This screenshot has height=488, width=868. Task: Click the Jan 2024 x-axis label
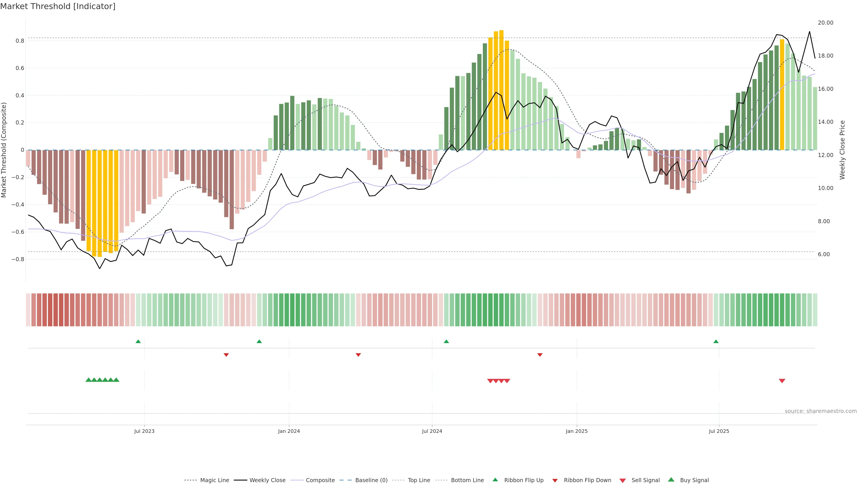tap(289, 431)
